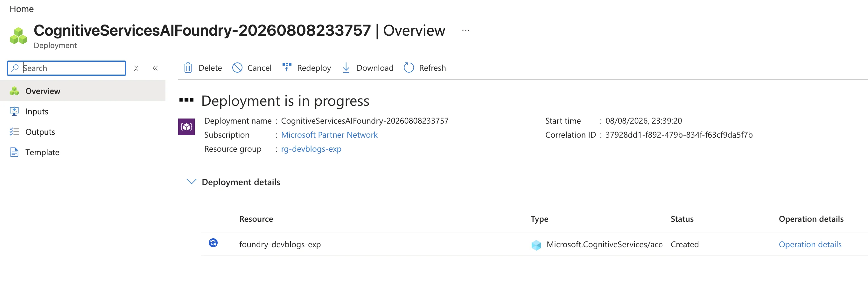The image size is (868, 288).
Task: Click the Operation details column header
Action: coord(811,219)
